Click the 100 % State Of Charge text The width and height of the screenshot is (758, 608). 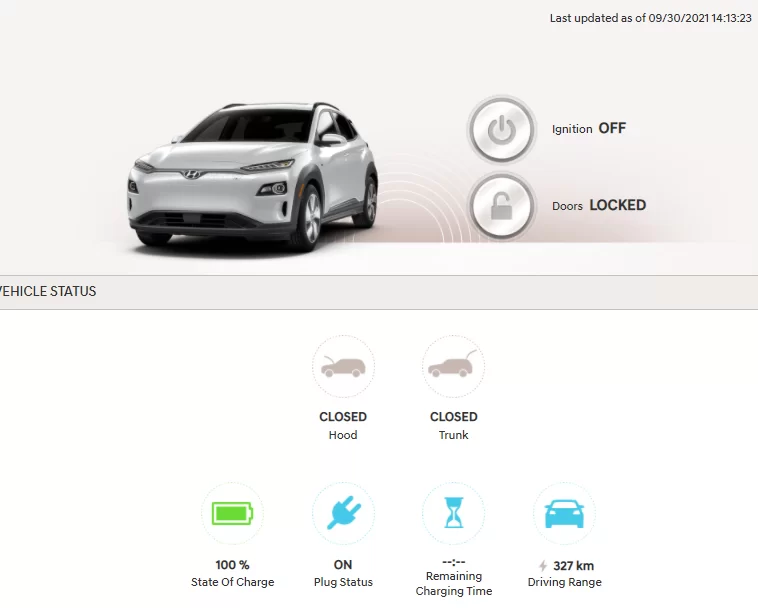pyautogui.click(x=233, y=573)
